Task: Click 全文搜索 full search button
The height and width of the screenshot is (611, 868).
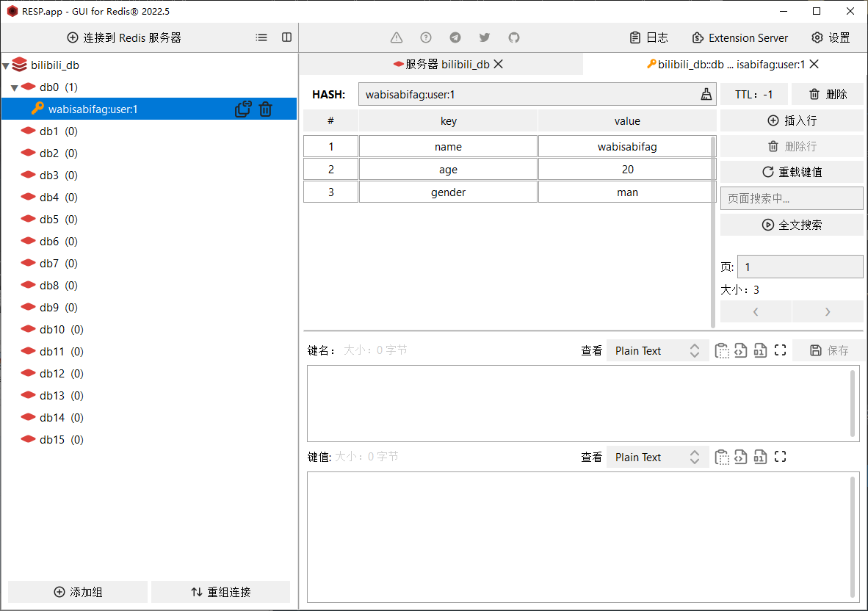Action: pyautogui.click(x=792, y=225)
